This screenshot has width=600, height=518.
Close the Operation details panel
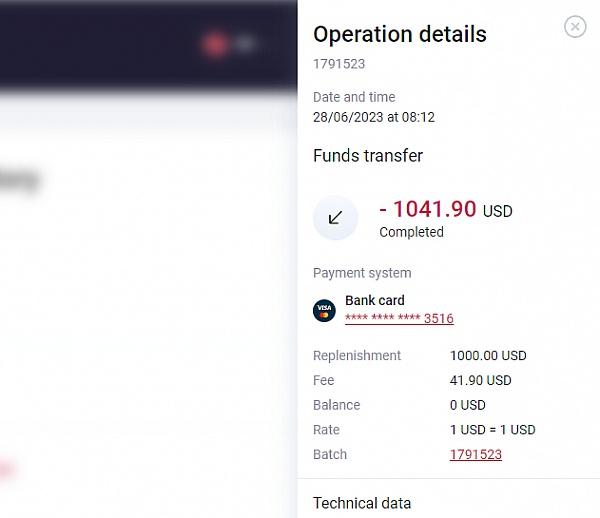click(x=575, y=27)
